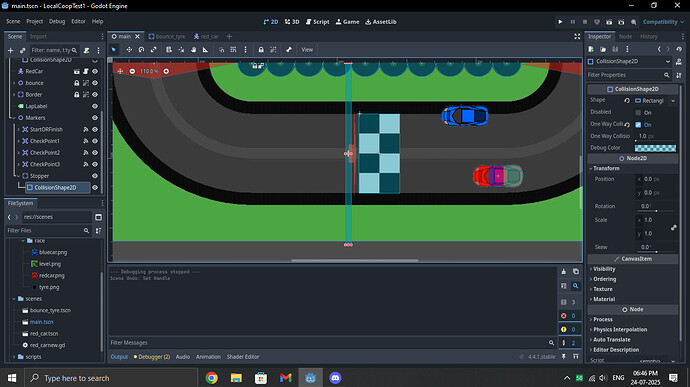Open the Debugger (2) bottom panel tab
The image size is (690, 387).
coord(152,357)
